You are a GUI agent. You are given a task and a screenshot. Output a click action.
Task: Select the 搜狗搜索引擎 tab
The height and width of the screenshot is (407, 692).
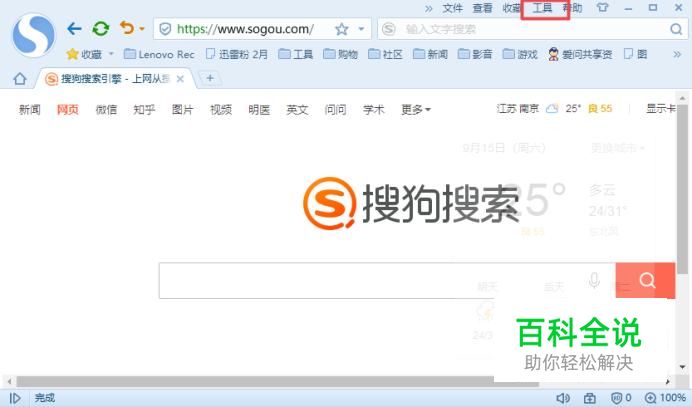tap(113, 79)
